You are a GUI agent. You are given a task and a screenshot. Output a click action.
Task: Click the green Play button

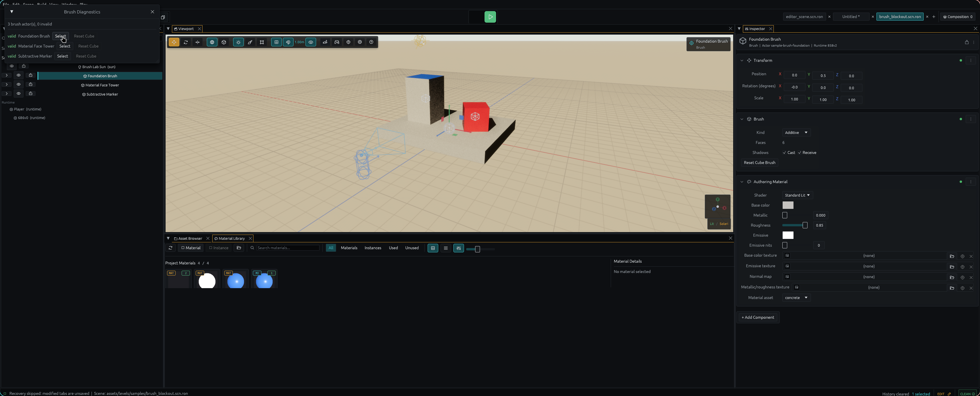click(490, 17)
